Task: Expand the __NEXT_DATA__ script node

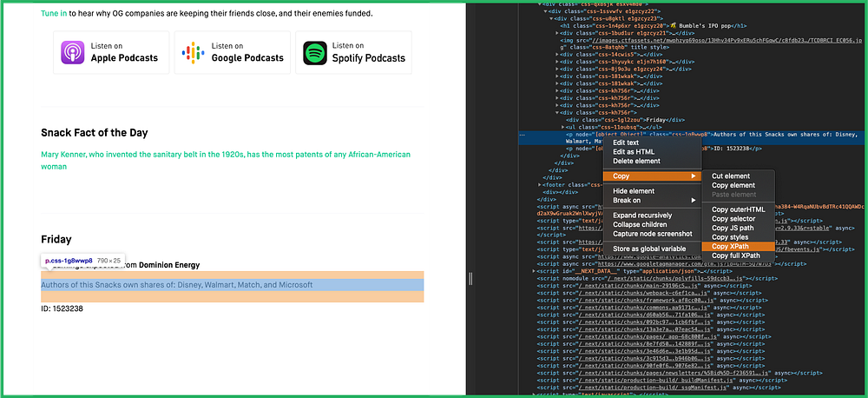Action: (534, 271)
